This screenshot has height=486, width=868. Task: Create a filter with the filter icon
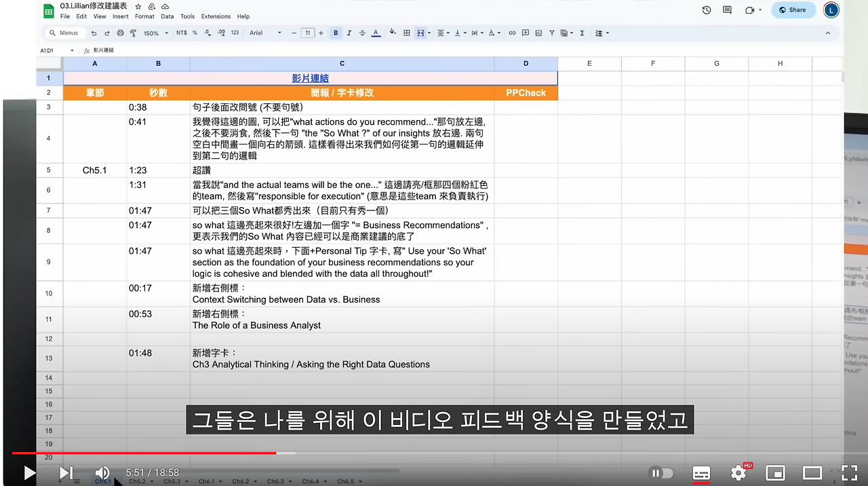551,33
